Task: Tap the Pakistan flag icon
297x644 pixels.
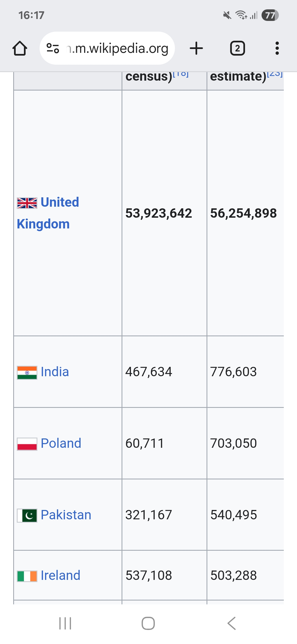Action: (27, 515)
